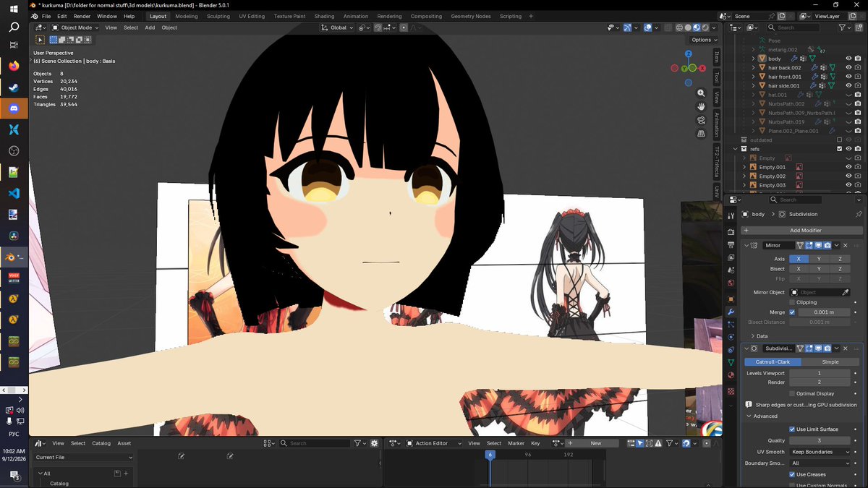
Task: Pin the properties editor context
Action: tap(859, 215)
